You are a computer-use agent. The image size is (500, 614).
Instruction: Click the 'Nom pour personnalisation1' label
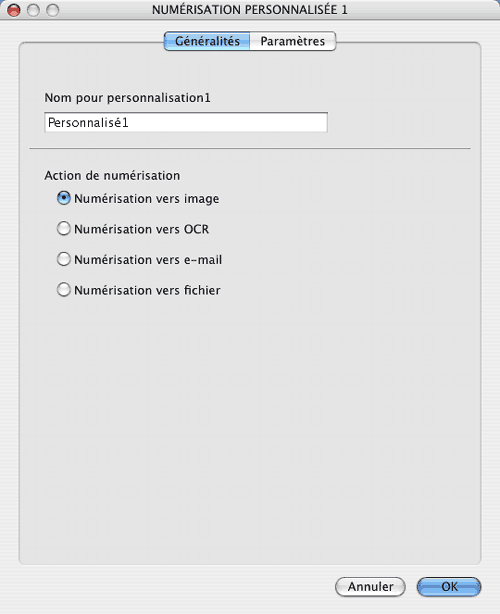tap(127, 98)
